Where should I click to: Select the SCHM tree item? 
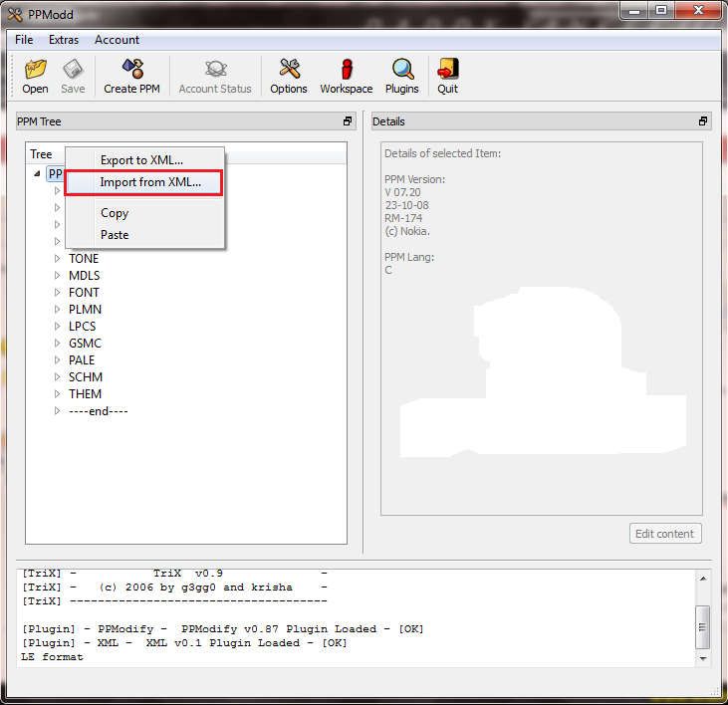click(x=86, y=376)
